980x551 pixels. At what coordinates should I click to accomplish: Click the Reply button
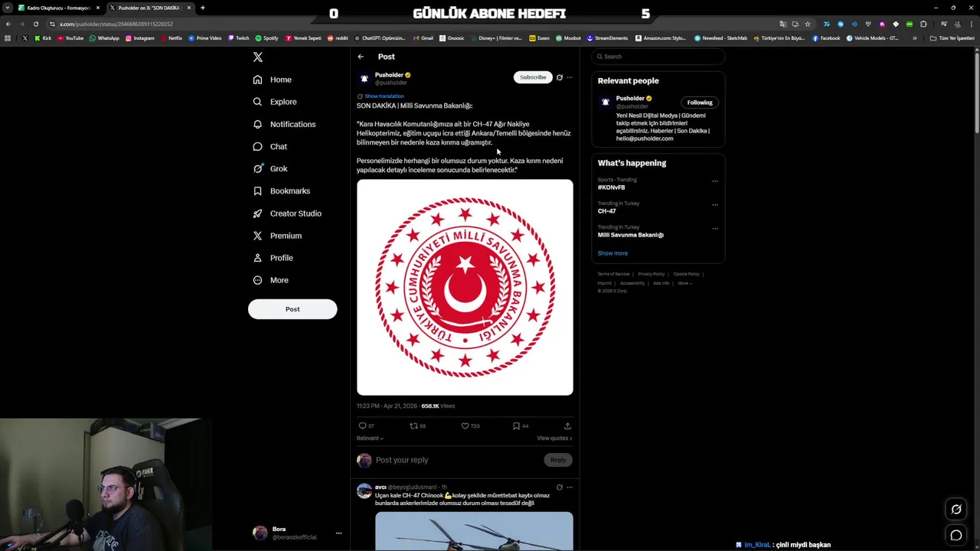558,460
